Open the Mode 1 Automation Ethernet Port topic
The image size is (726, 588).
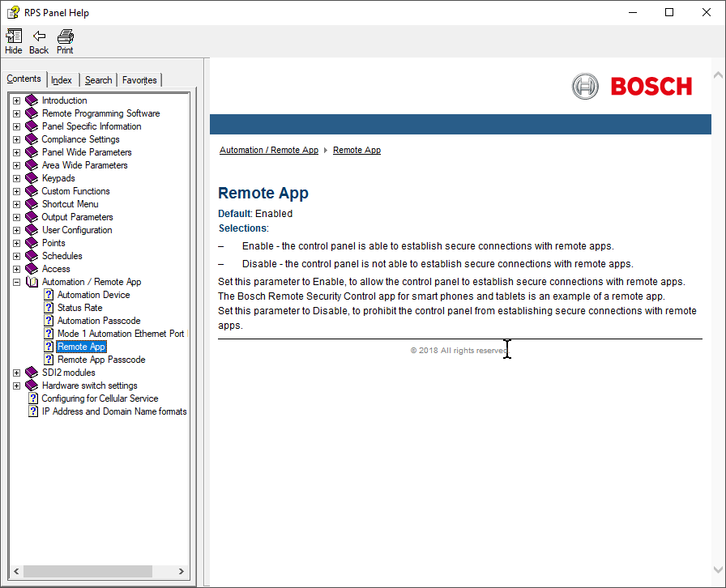[x=121, y=334]
